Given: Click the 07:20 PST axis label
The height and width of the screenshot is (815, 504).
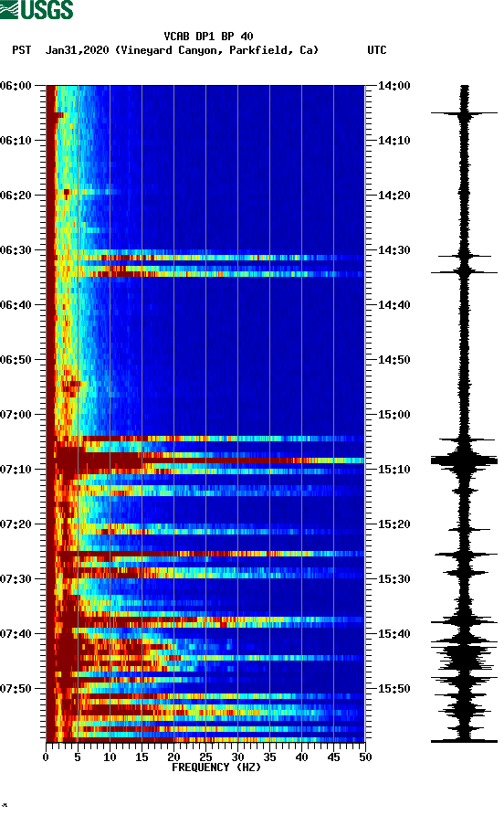Looking at the screenshot, I should tap(16, 524).
